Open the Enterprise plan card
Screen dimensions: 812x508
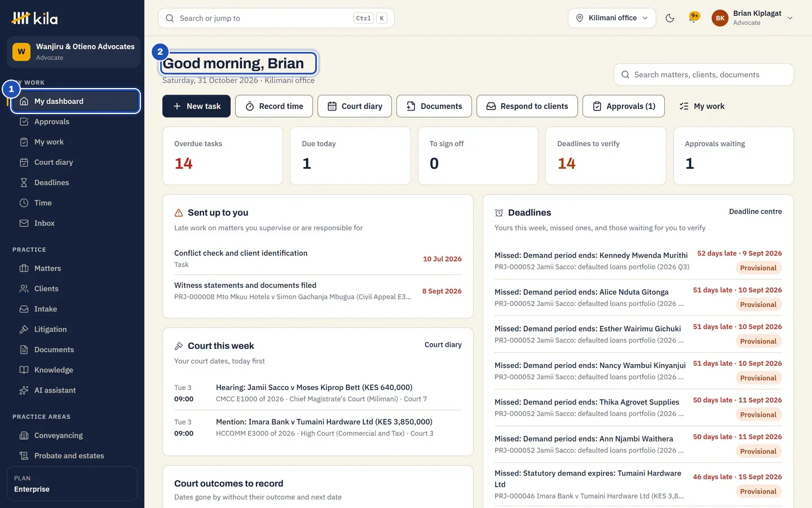[72, 484]
